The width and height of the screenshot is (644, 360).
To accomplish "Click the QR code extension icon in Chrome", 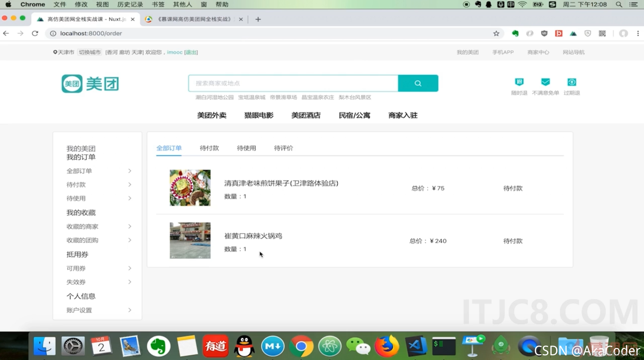I will point(602,34).
